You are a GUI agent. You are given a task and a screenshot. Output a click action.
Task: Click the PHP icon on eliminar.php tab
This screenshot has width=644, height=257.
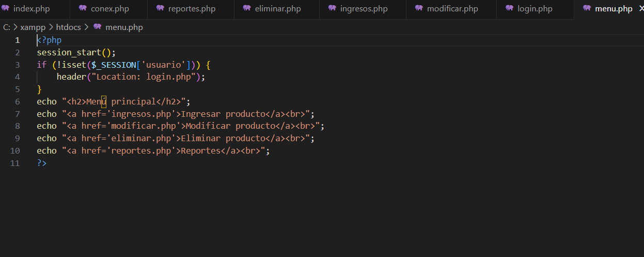coord(247,8)
